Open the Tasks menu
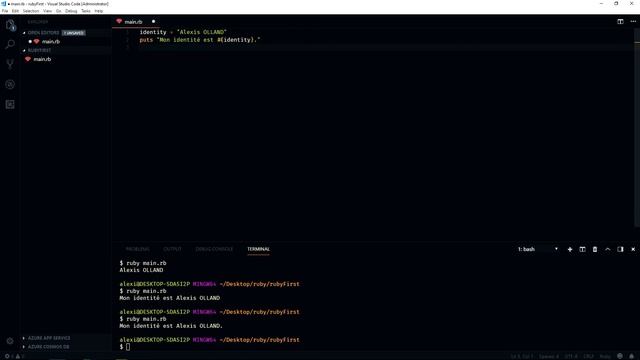The width and height of the screenshot is (640, 360). (86, 11)
